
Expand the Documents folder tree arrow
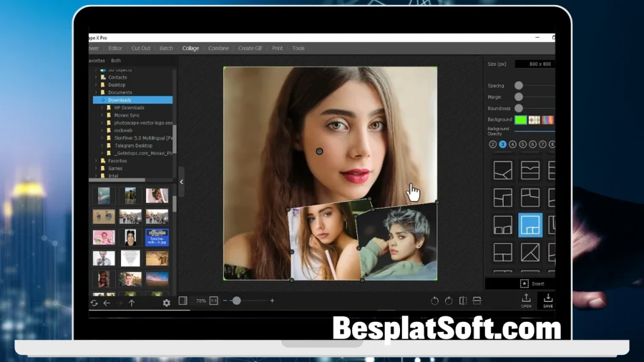point(96,92)
